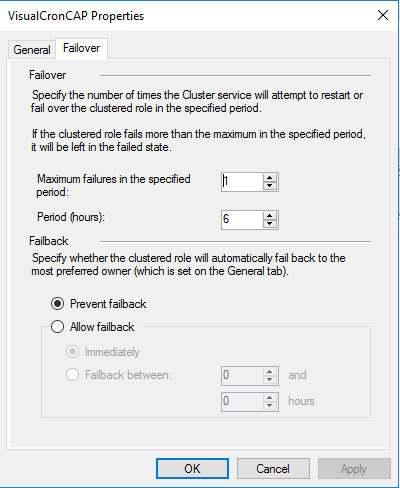Decrease the Period hours spinner value
Screen dimensions: 400x488
pos(270,224)
